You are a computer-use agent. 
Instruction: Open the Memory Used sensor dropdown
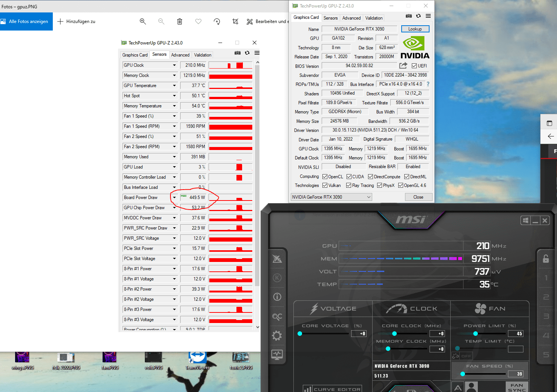174,157
